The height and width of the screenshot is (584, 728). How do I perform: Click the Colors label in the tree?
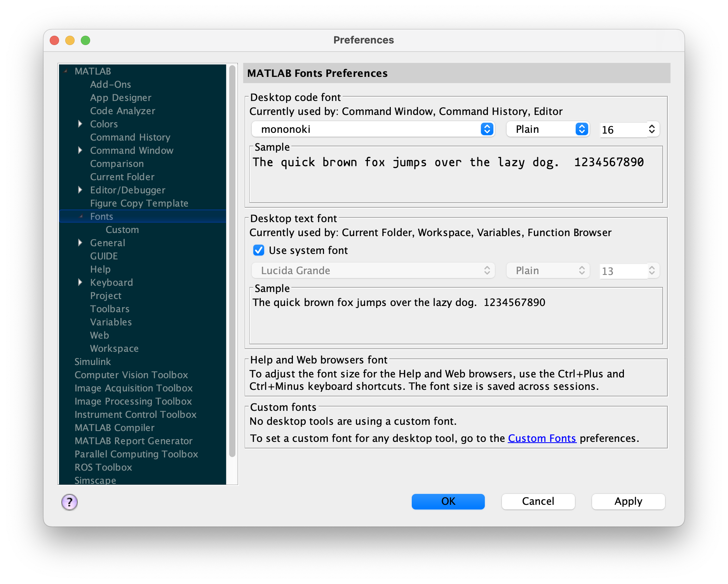[104, 124]
